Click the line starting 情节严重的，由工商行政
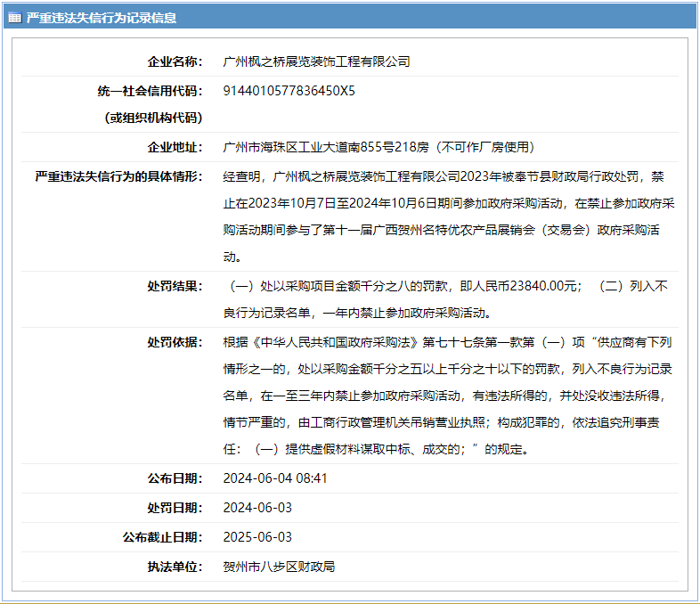 pos(441,423)
